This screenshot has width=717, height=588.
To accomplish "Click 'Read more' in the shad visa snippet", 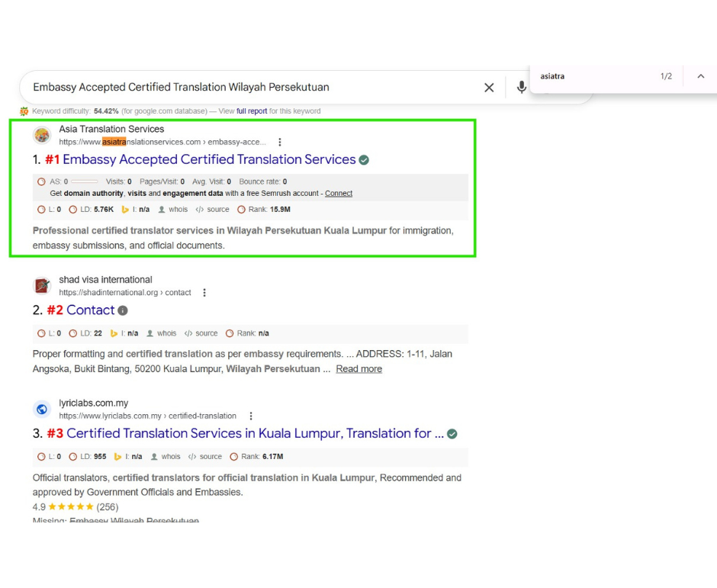I will click(359, 369).
